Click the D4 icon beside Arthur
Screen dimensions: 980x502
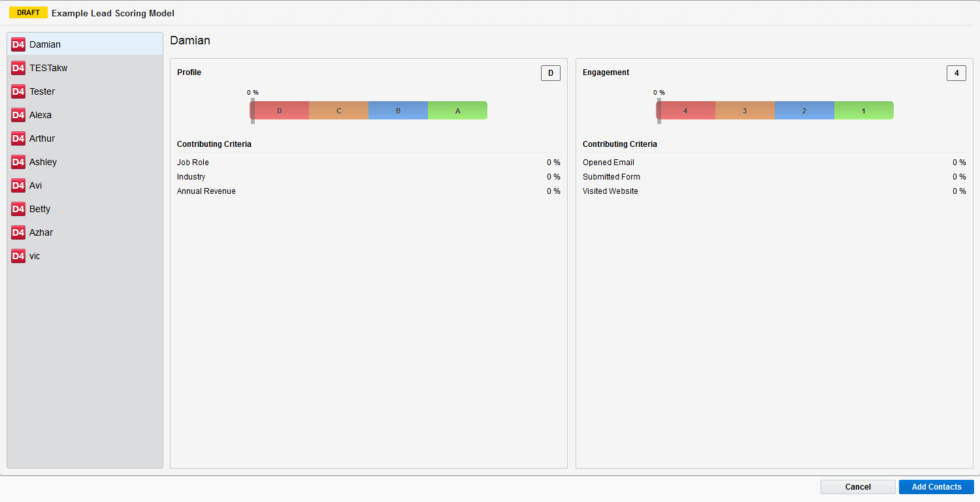point(18,138)
